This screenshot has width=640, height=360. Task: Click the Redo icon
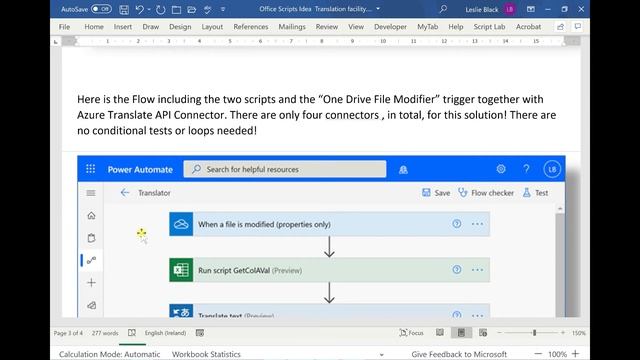click(160, 9)
